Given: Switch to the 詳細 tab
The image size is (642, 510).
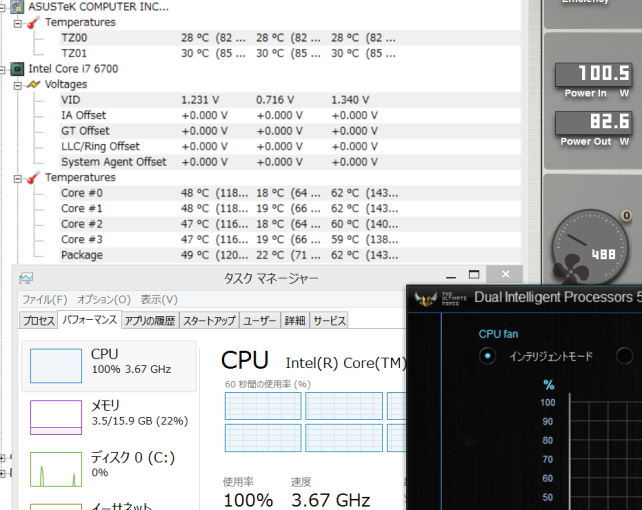Looking at the screenshot, I should click(x=295, y=320).
